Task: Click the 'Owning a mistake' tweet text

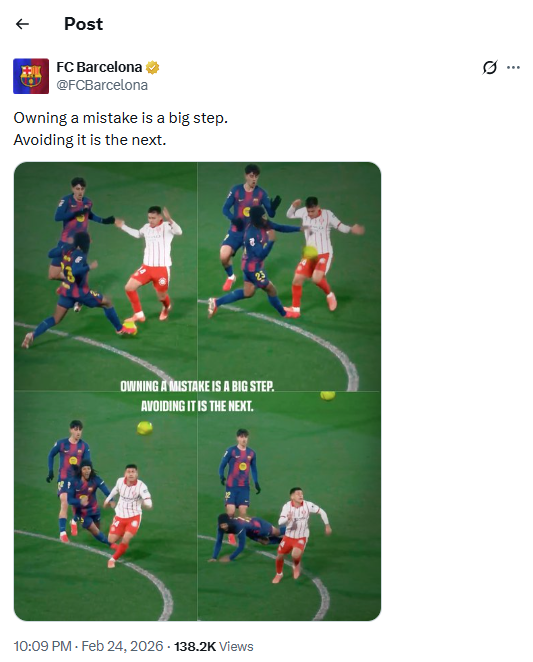Action: coord(120,118)
